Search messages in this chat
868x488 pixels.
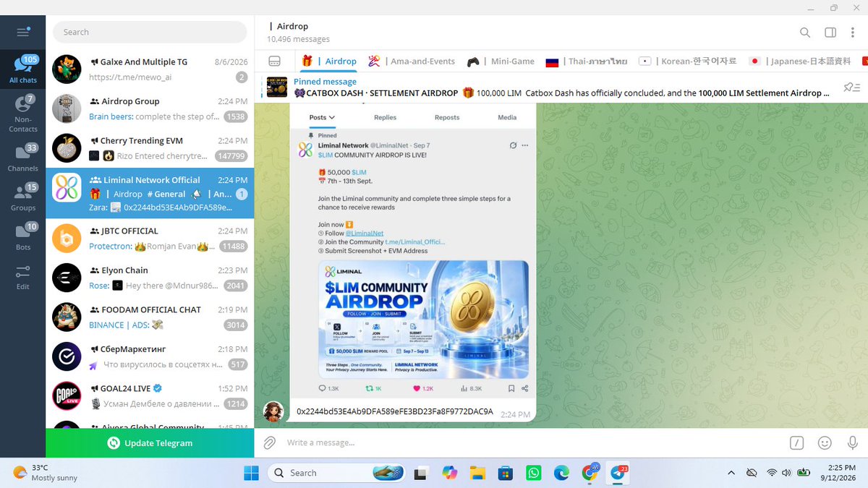[804, 33]
